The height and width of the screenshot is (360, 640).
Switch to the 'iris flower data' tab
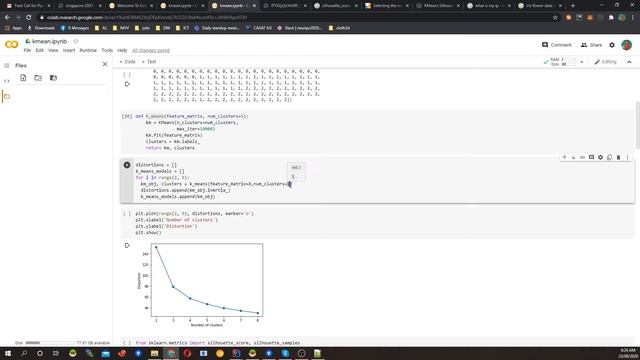540,6
